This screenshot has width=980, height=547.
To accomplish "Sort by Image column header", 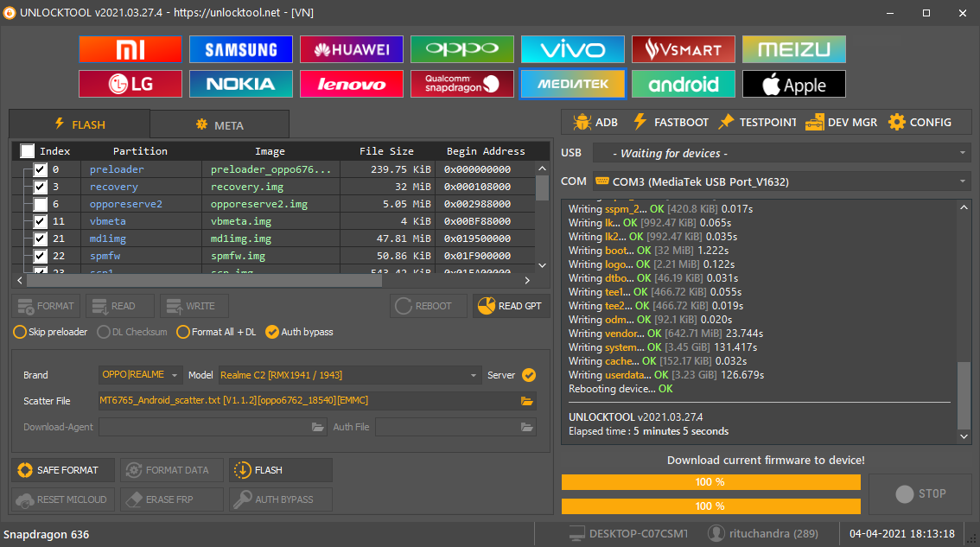I will pyautogui.click(x=270, y=150).
